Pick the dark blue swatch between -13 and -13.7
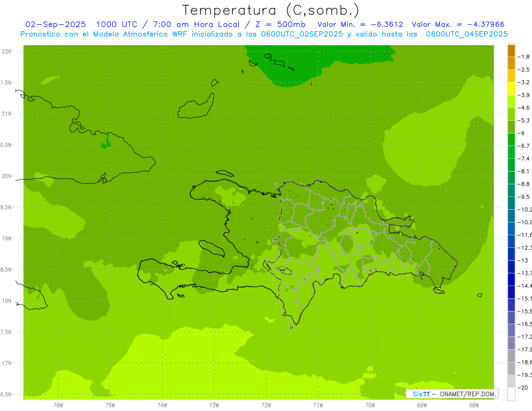The image size is (532, 411). [x=511, y=266]
